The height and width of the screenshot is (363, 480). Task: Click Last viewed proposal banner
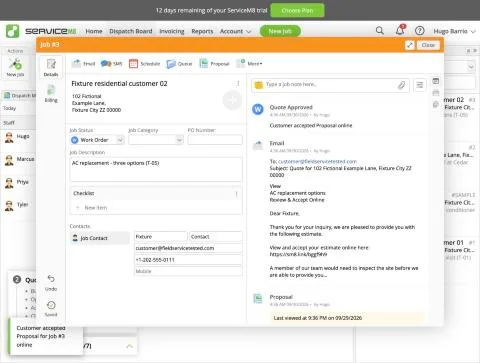coord(347,318)
